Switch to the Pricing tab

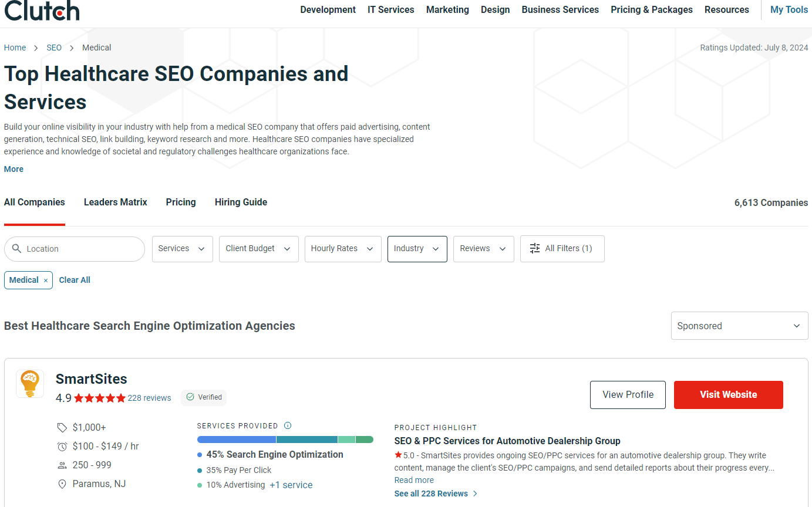[181, 202]
